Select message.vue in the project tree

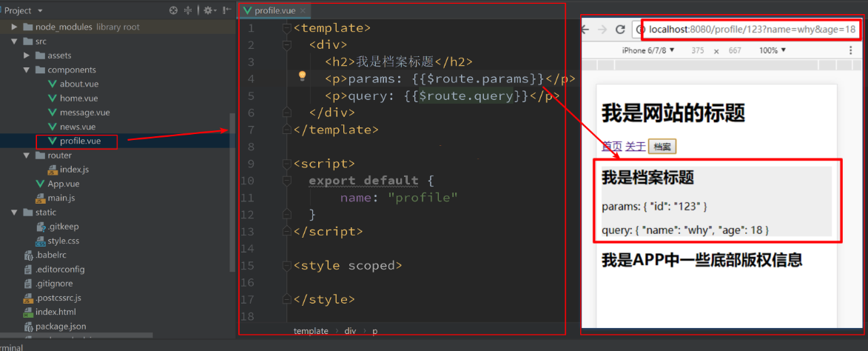pos(78,113)
